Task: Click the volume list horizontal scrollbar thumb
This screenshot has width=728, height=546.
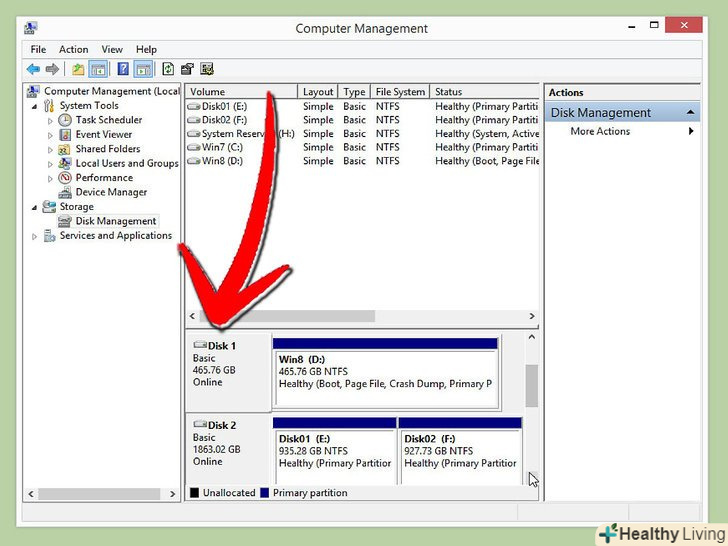Action: click(287, 316)
